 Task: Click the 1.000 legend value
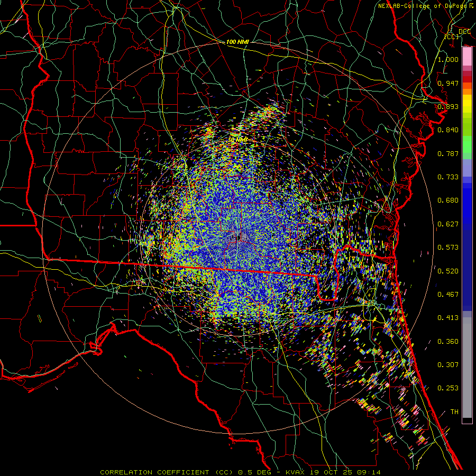(448, 59)
